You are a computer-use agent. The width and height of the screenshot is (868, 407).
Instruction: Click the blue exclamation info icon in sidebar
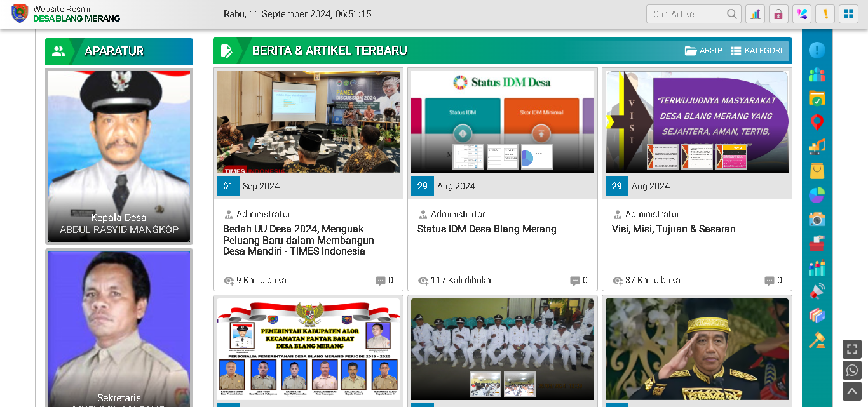point(817,50)
